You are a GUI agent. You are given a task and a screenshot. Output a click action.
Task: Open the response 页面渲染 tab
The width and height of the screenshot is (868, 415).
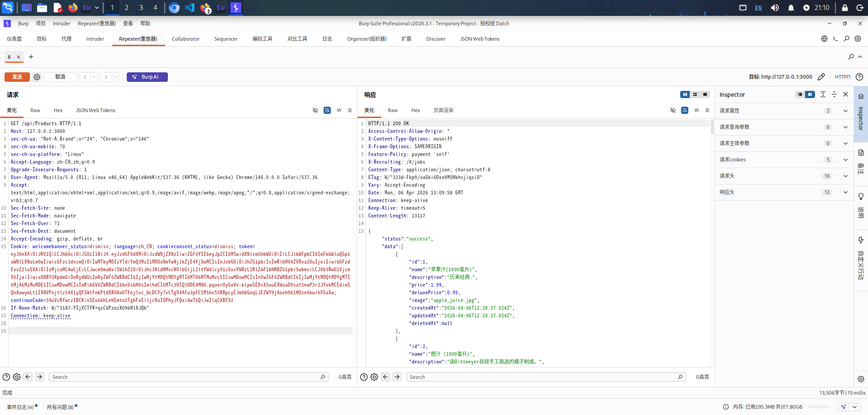coord(444,110)
